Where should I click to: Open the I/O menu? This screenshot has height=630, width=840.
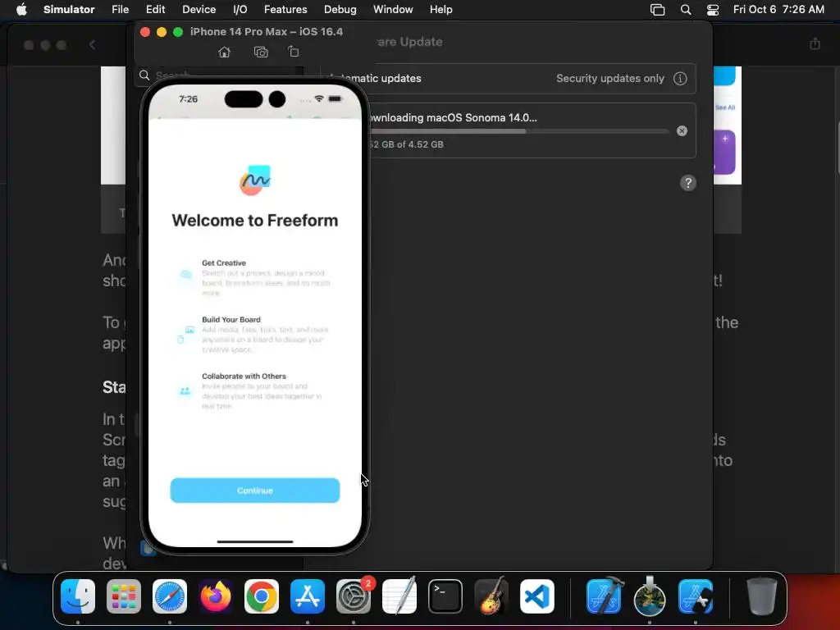tap(240, 9)
